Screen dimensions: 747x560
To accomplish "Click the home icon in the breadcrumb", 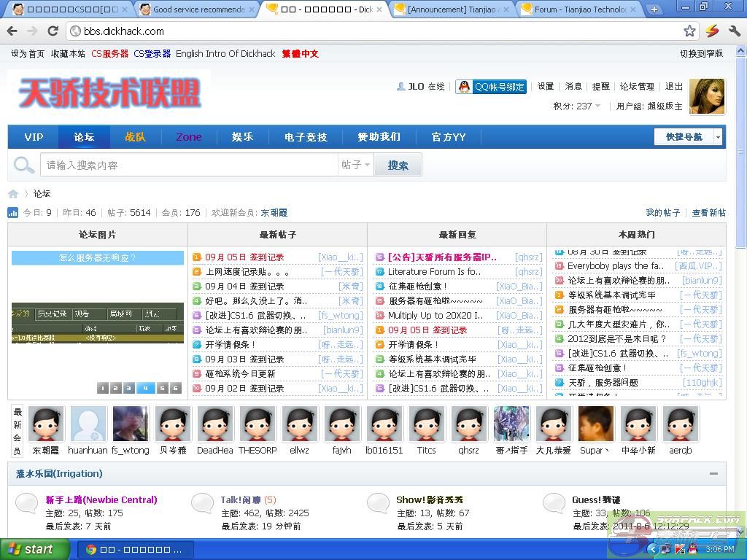I will point(13,194).
